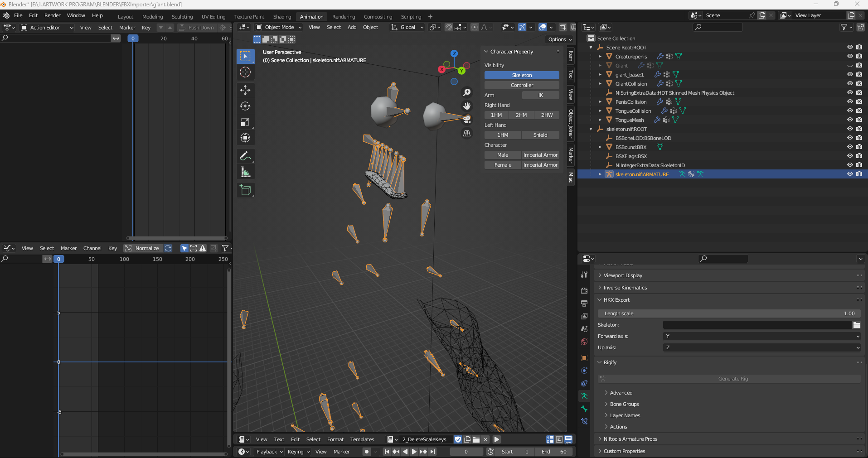868x458 pixels.
Task: Hide Creaturepenis in viewport
Action: [x=850, y=56]
